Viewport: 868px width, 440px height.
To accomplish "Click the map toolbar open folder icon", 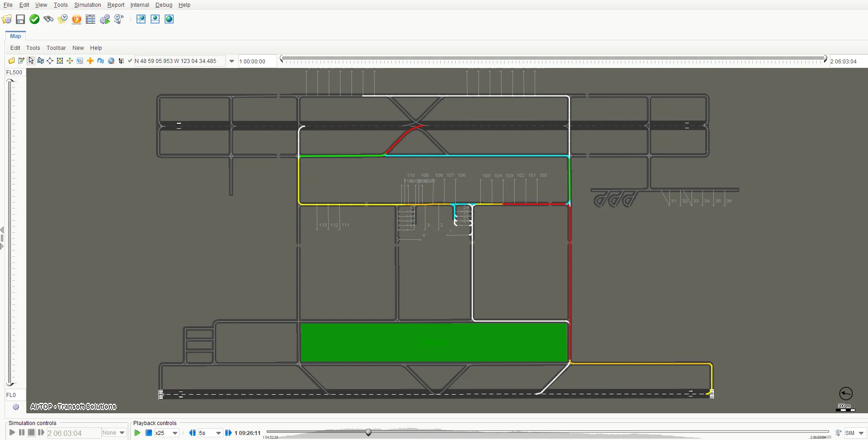I will (x=11, y=61).
